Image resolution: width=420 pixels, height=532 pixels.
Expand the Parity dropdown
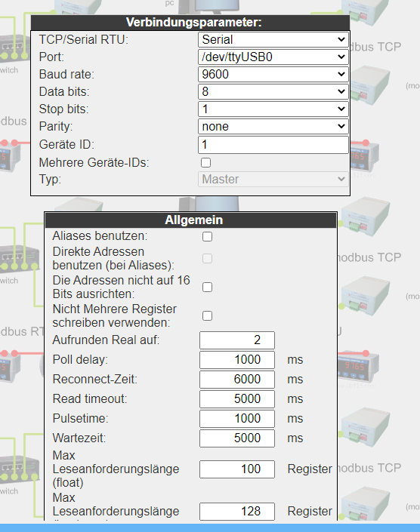pos(273,126)
